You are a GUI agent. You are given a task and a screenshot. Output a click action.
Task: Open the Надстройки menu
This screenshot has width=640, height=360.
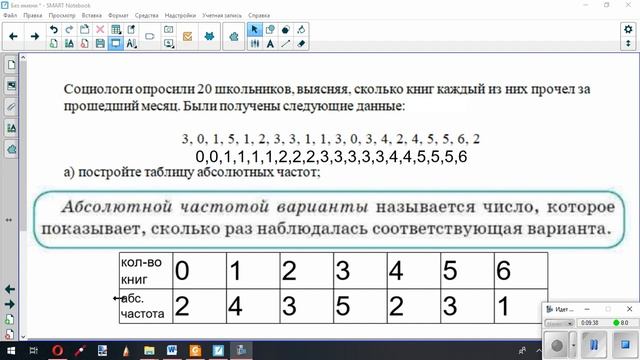(180, 16)
